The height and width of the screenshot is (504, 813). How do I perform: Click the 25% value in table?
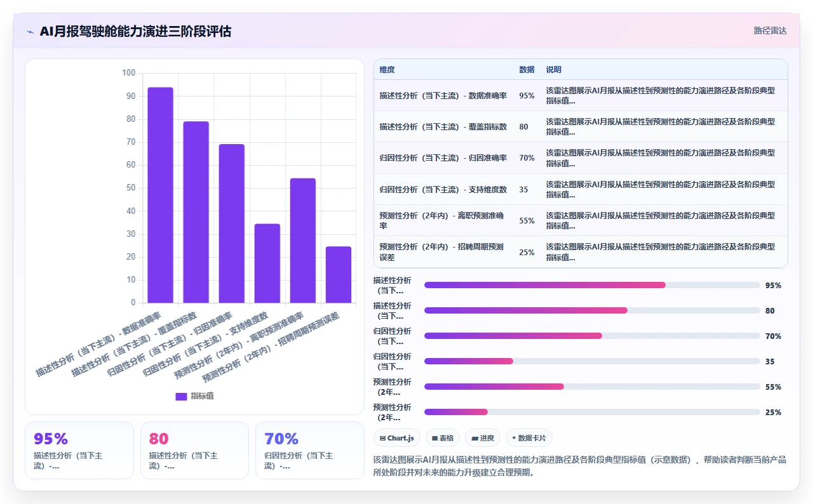click(527, 252)
